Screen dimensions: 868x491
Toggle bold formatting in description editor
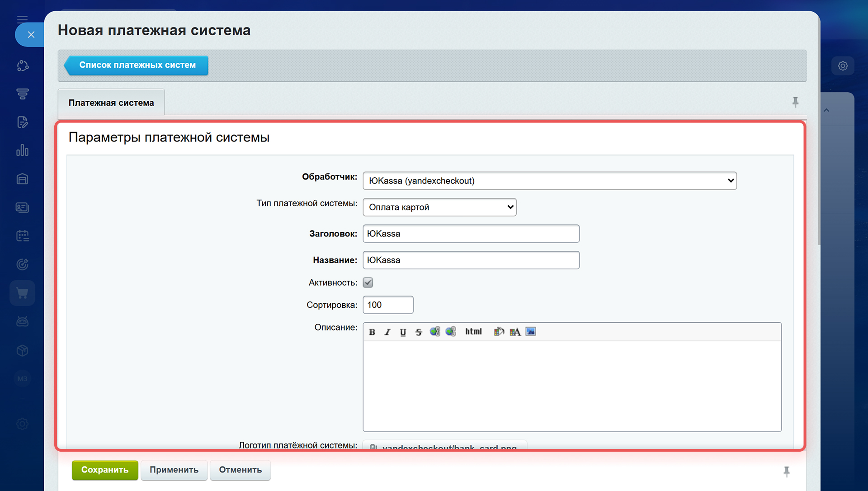(x=372, y=332)
